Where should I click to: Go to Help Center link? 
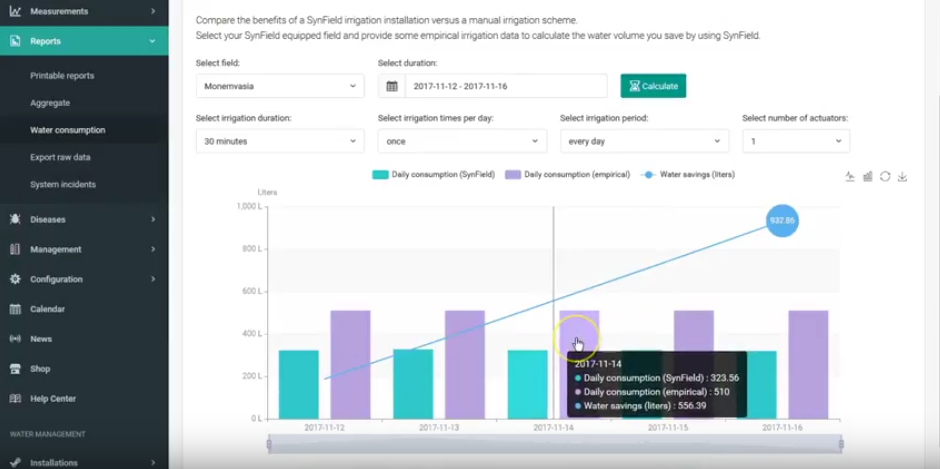click(x=53, y=399)
